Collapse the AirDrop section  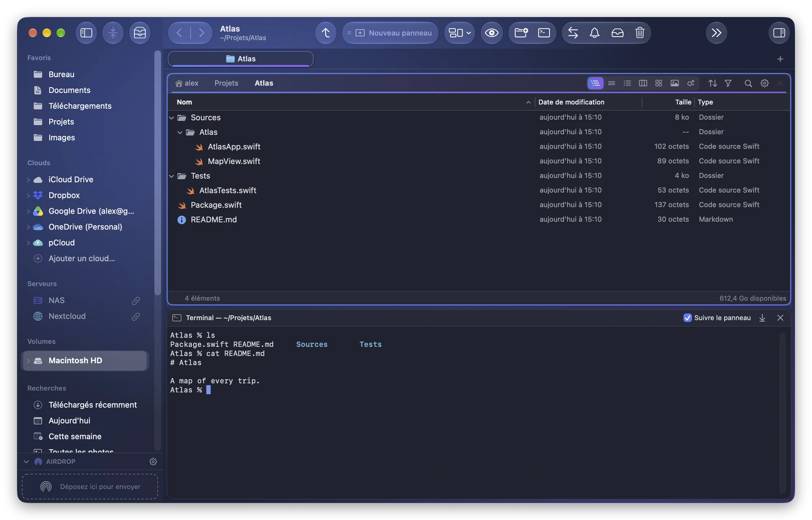click(x=26, y=462)
